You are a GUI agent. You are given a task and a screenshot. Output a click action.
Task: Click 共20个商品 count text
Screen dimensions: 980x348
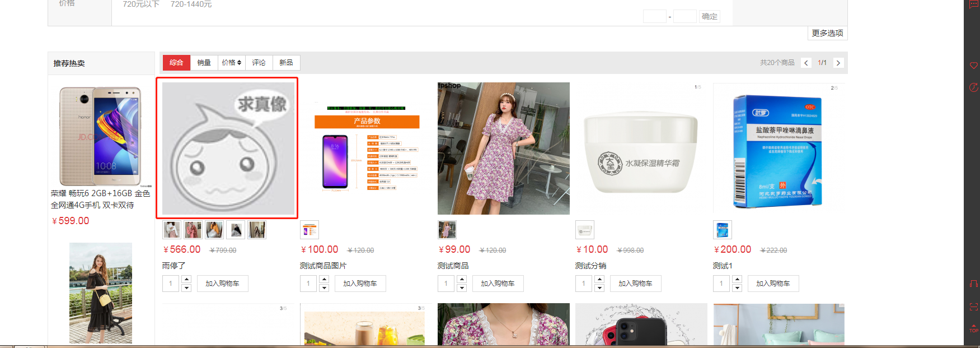point(777,63)
